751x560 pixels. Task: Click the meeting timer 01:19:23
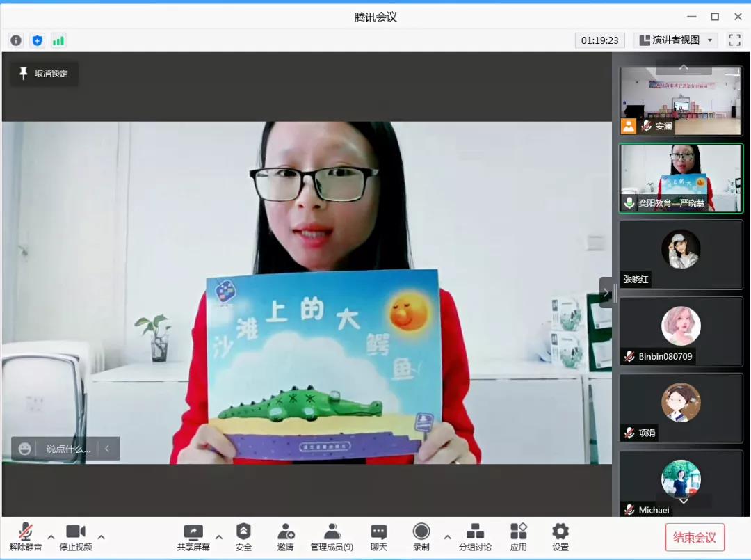pyautogui.click(x=599, y=40)
